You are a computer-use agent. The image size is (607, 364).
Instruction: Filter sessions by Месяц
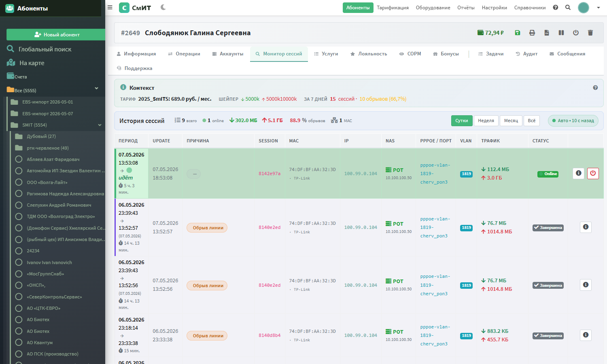[x=511, y=121]
